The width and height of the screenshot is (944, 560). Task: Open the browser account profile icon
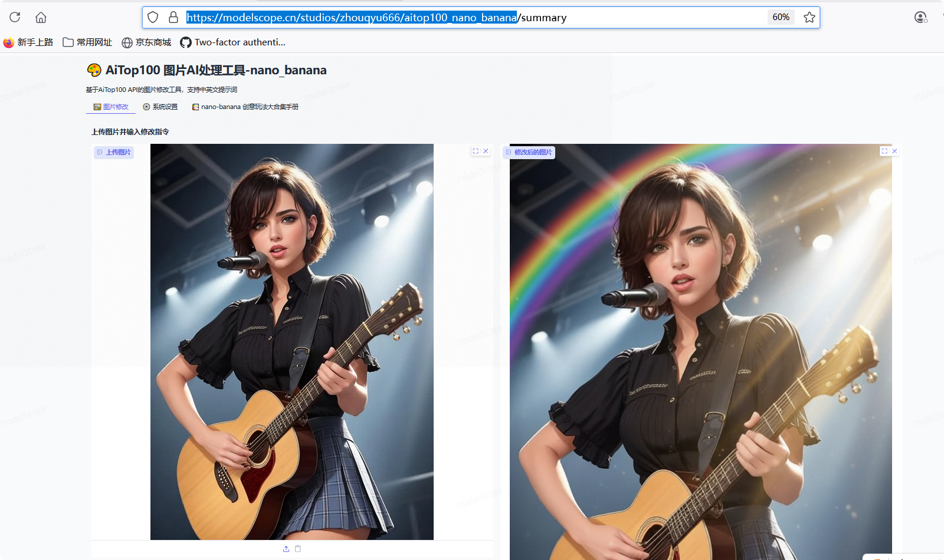(x=920, y=17)
